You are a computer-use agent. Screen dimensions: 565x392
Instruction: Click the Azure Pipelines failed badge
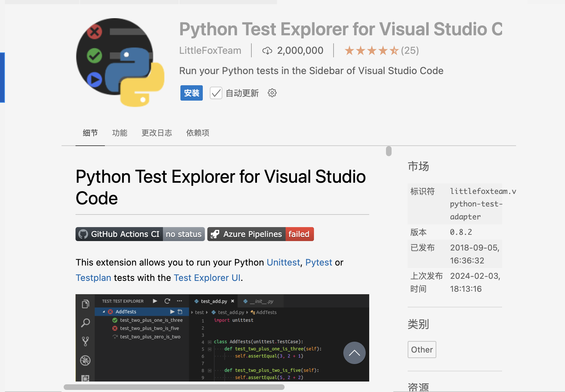point(260,234)
